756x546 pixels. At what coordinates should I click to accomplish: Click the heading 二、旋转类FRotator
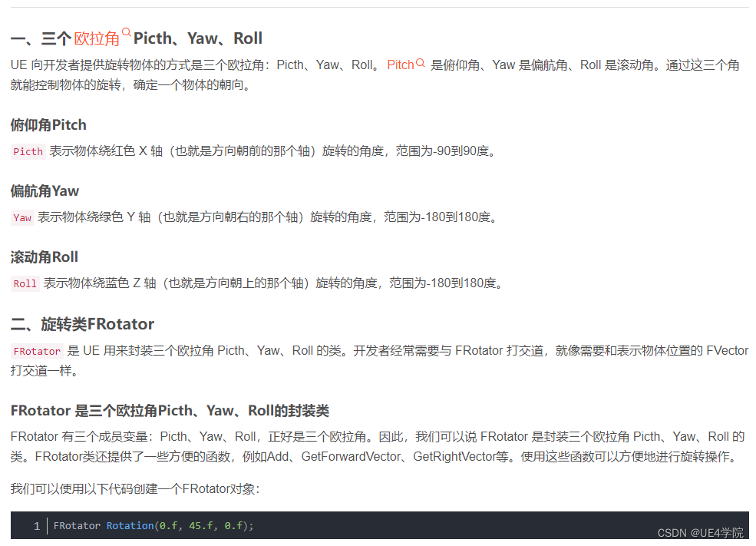pos(80,323)
